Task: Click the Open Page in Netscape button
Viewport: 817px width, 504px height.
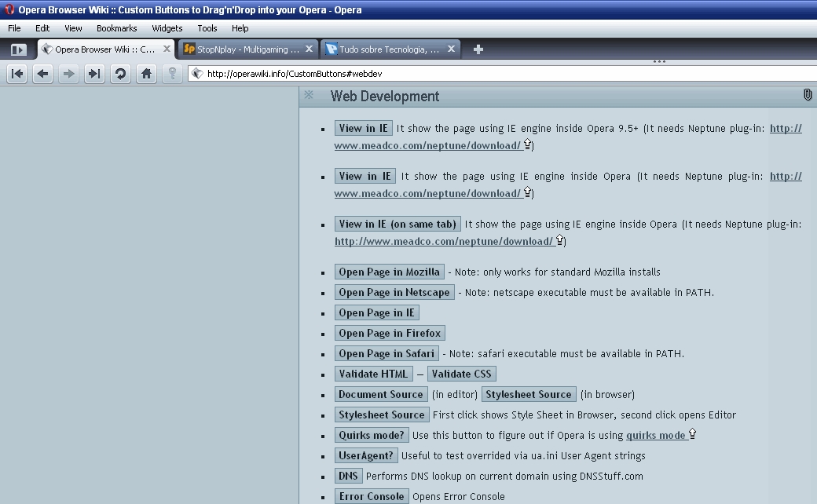Action: [x=394, y=293]
